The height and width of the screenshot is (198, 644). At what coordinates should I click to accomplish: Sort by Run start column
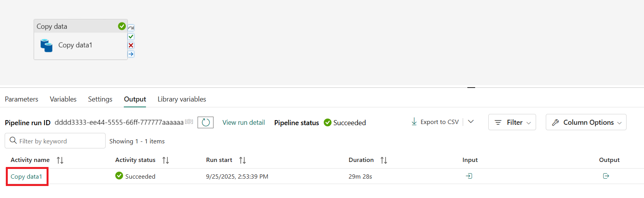click(x=243, y=160)
